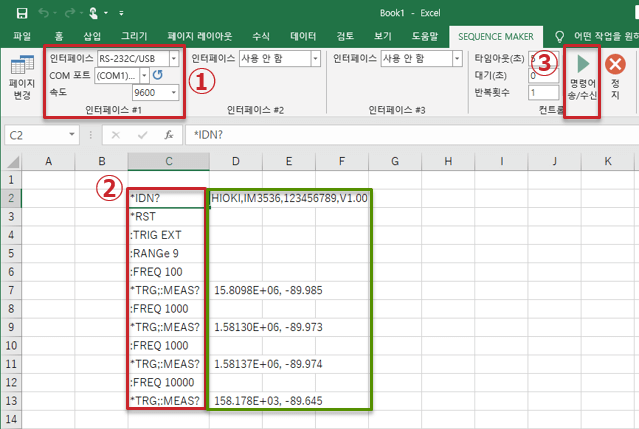This screenshot has width=639, height=429.
Task: Select cell containing :TRIG EXT
Action: click(168, 235)
